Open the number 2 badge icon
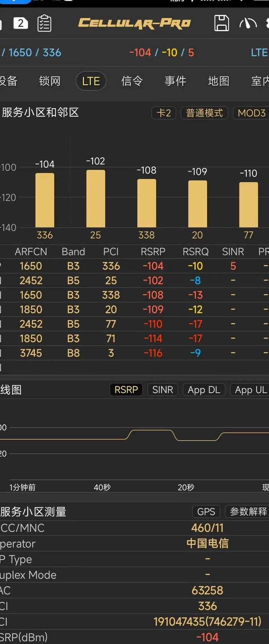269x644 pixels. pyautogui.click(x=20, y=23)
